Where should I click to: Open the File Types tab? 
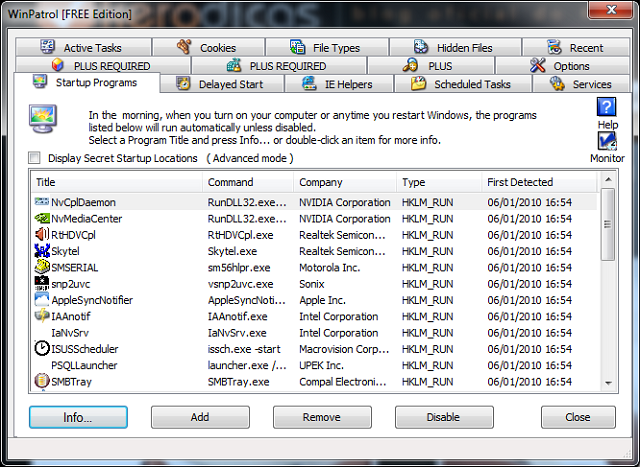pos(327,47)
